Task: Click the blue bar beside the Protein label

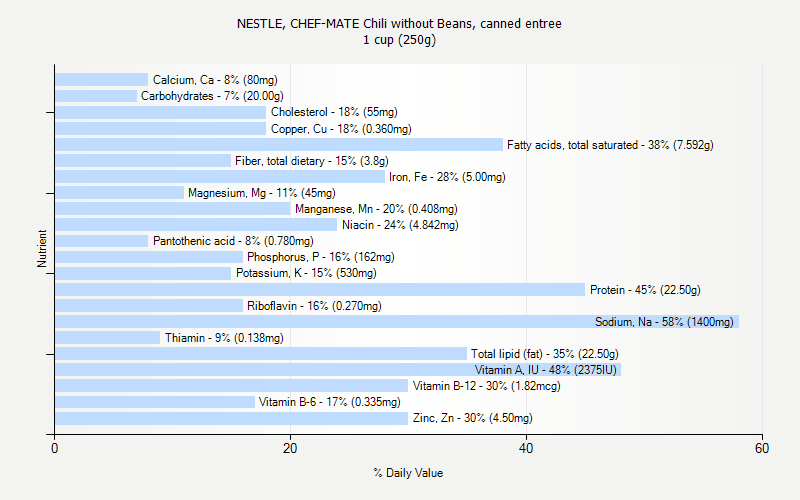Action: 320,290
